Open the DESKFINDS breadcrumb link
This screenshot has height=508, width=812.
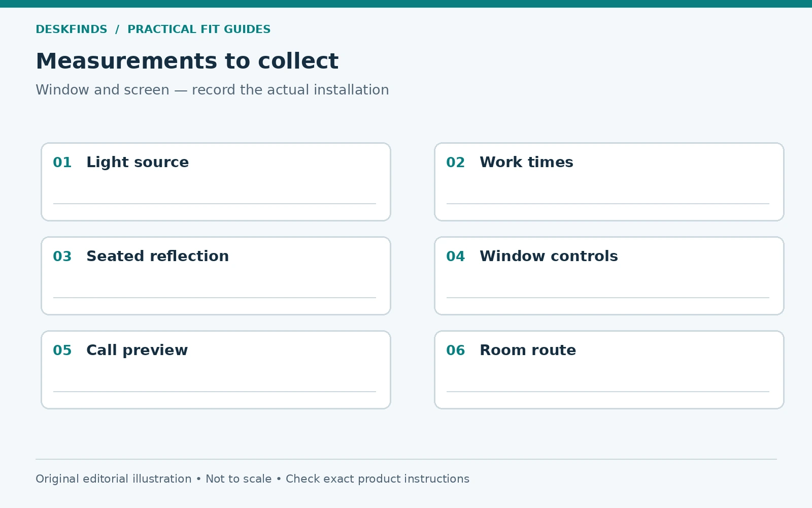point(72,29)
